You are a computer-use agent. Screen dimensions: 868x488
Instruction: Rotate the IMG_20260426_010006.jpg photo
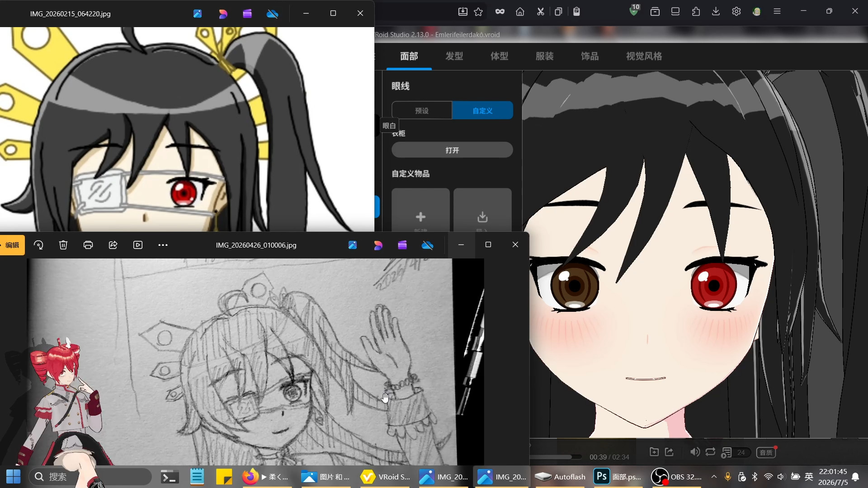[38, 245]
